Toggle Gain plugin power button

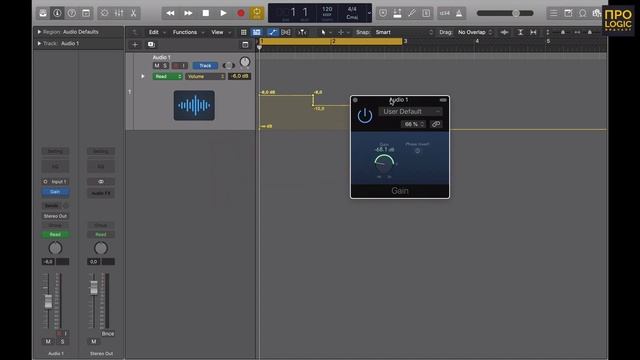point(365,116)
